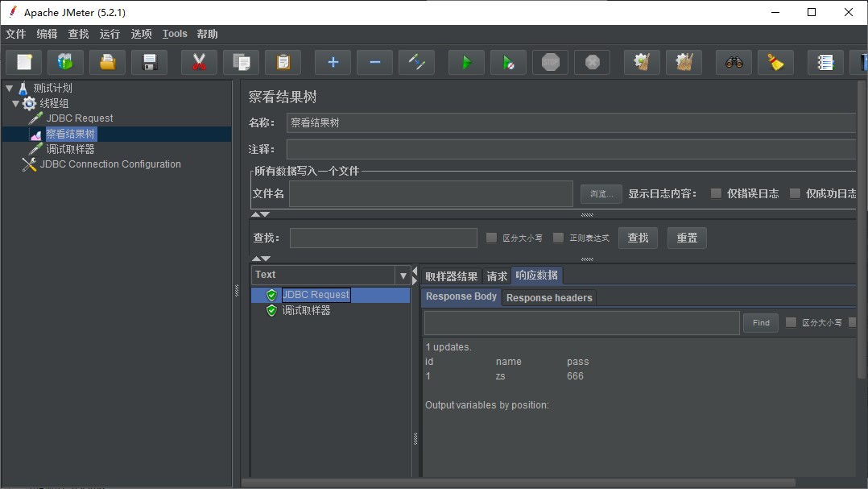
Task: Open the 查找 menu
Action: [x=78, y=34]
